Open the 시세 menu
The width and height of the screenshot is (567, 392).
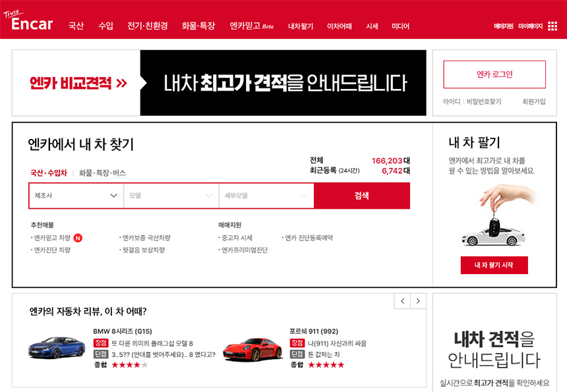coord(372,26)
